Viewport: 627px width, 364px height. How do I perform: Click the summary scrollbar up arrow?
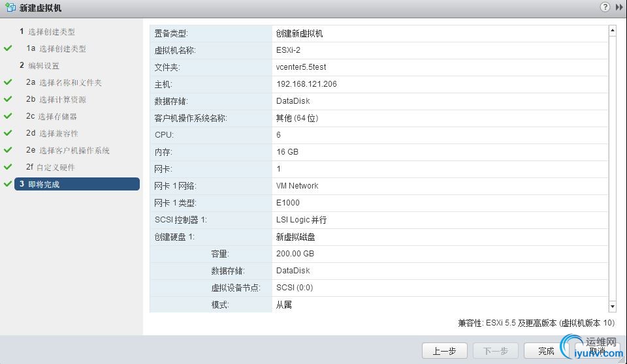[612, 31]
